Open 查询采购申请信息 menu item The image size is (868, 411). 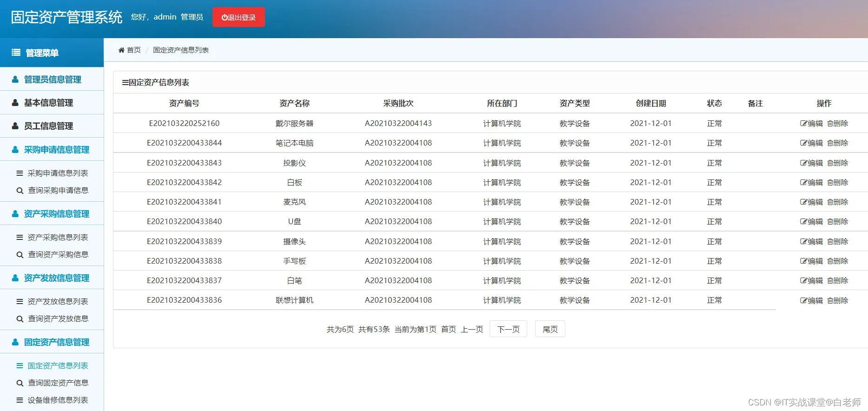[58, 190]
